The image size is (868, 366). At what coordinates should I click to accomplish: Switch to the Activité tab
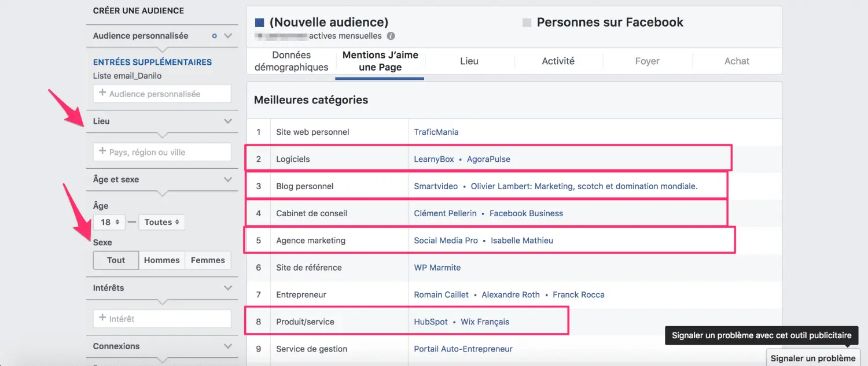[558, 61]
